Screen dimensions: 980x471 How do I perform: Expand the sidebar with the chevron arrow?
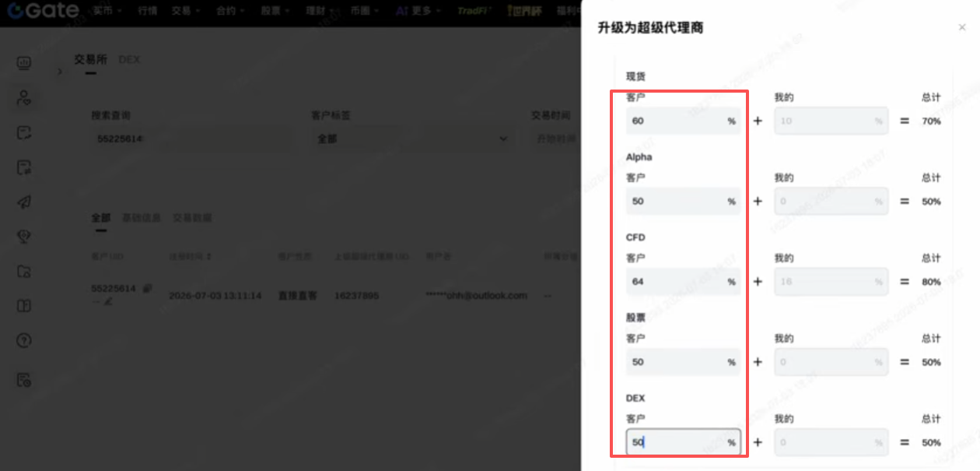click(60, 71)
